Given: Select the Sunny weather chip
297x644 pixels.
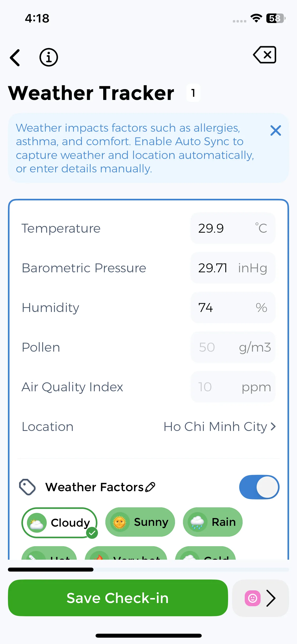Looking at the screenshot, I should [140, 522].
